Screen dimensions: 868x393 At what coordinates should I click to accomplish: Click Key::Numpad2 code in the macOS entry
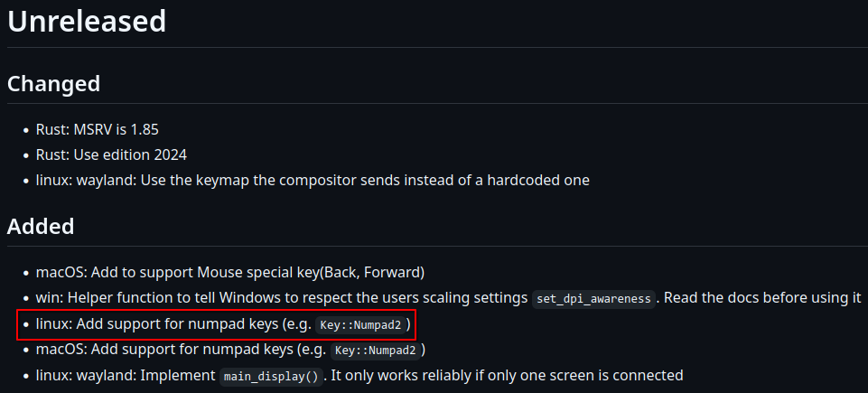point(376,351)
